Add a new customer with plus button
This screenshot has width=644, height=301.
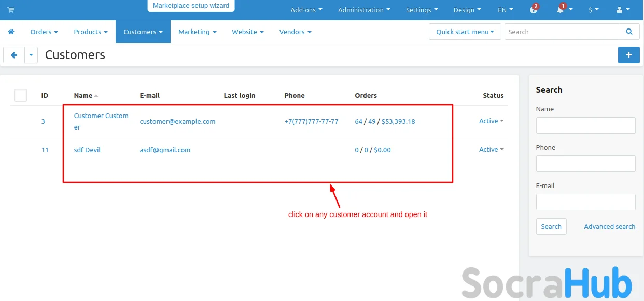(x=629, y=55)
